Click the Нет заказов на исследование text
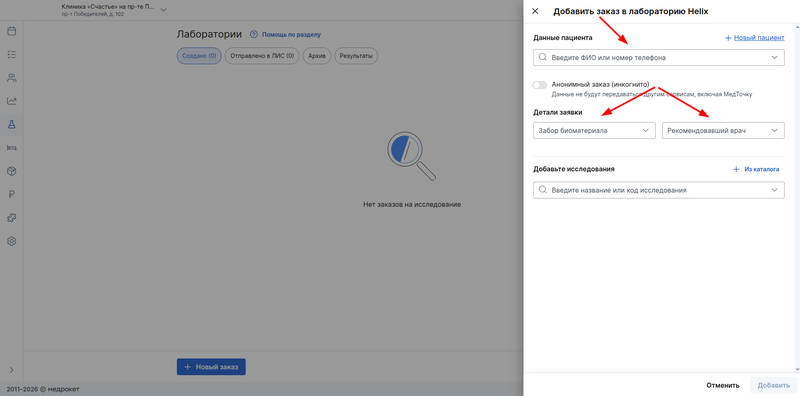Screen dimensions: 800x396 pyautogui.click(x=412, y=204)
